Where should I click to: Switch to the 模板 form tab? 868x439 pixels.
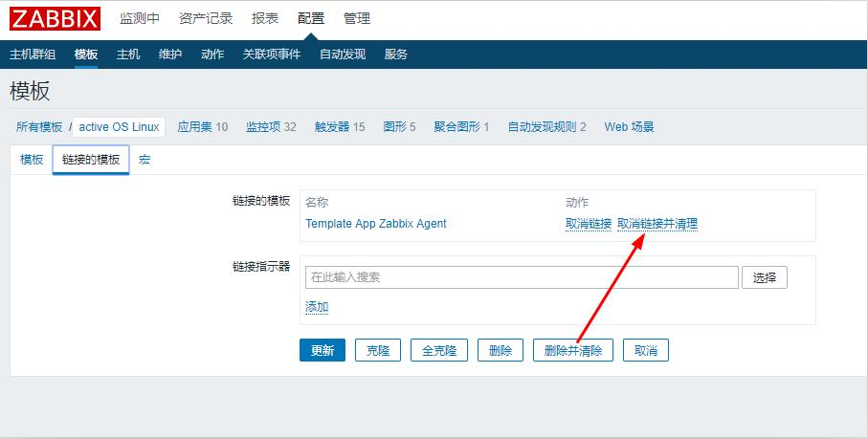[32, 160]
